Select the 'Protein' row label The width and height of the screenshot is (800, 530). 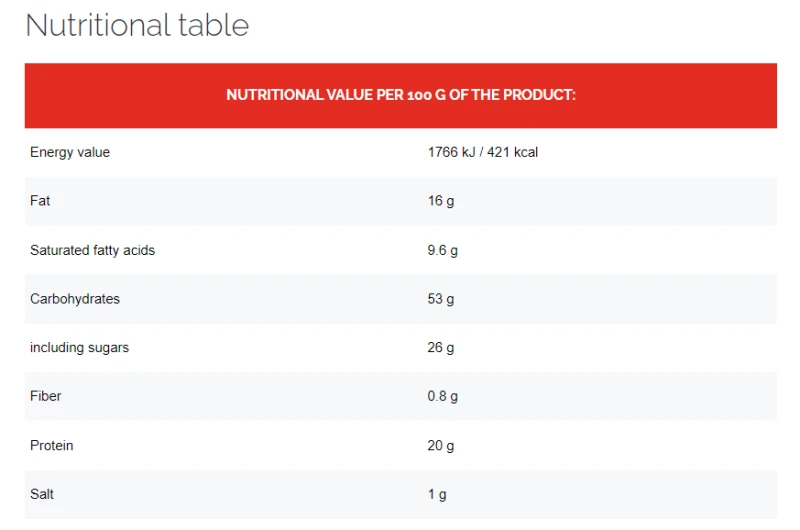click(52, 445)
